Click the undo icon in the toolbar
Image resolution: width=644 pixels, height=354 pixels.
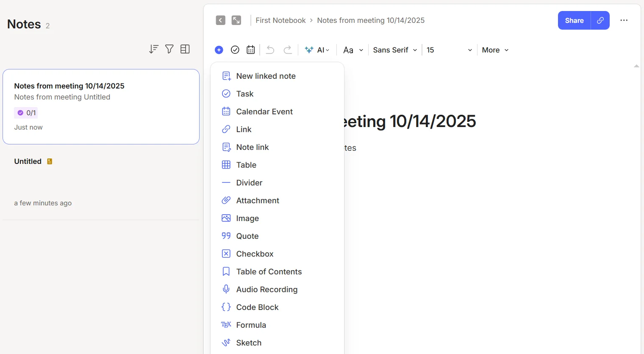point(270,50)
